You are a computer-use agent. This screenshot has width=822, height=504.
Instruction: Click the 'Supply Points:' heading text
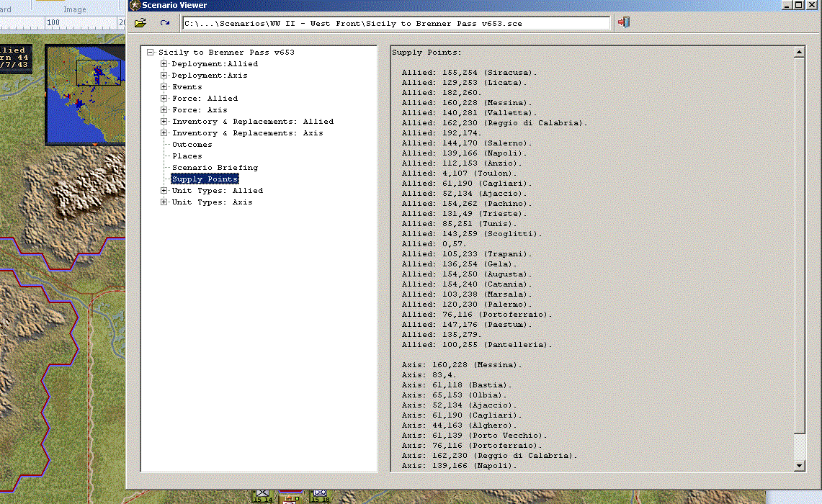(x=426, y=53)
